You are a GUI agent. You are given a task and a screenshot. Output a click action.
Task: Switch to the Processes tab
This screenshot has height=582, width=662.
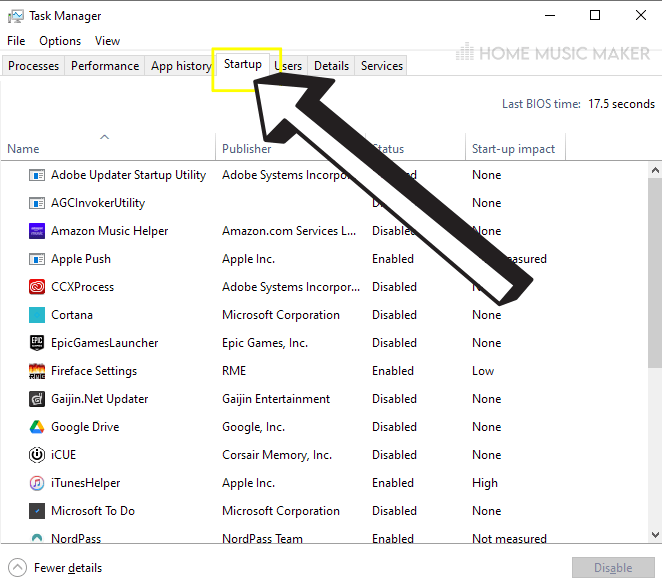pos(33,66)
